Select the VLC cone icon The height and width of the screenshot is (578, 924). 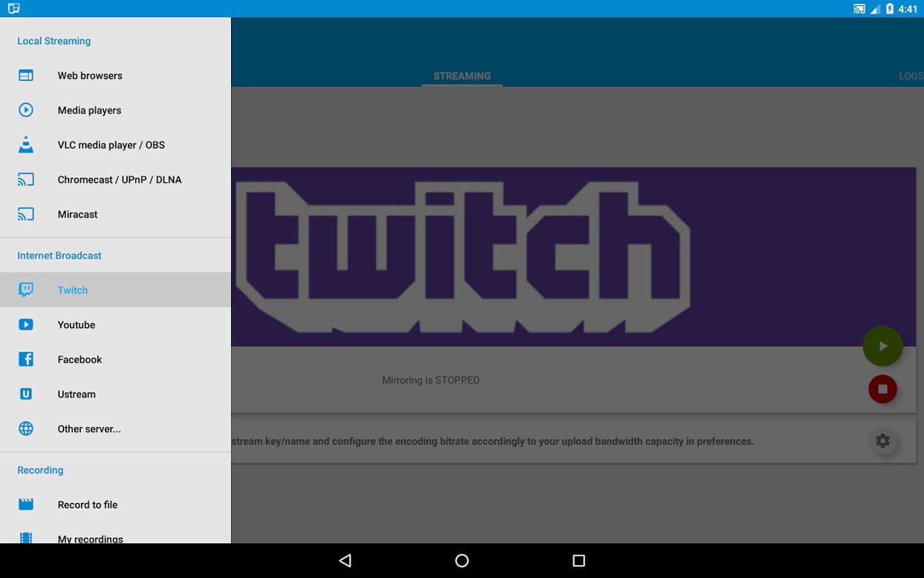(x=26, y=145)
